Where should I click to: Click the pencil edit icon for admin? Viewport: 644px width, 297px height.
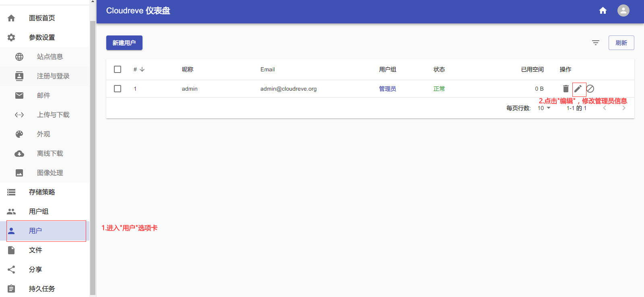[x=578, y=89]
